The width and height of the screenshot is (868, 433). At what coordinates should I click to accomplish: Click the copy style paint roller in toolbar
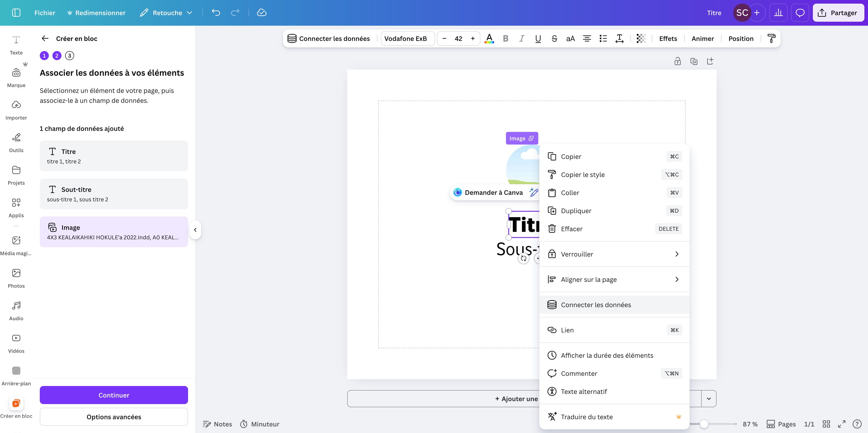771,38
